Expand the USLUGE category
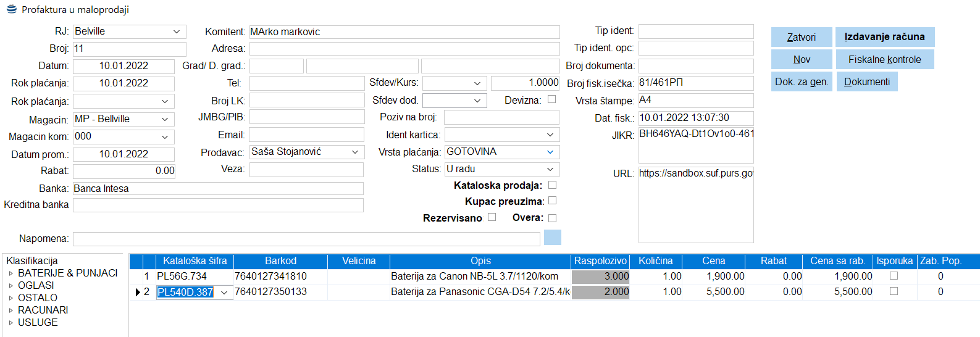The width and height of the screenshot is (980, 337). pyautogui.click(x=10, y=323)
